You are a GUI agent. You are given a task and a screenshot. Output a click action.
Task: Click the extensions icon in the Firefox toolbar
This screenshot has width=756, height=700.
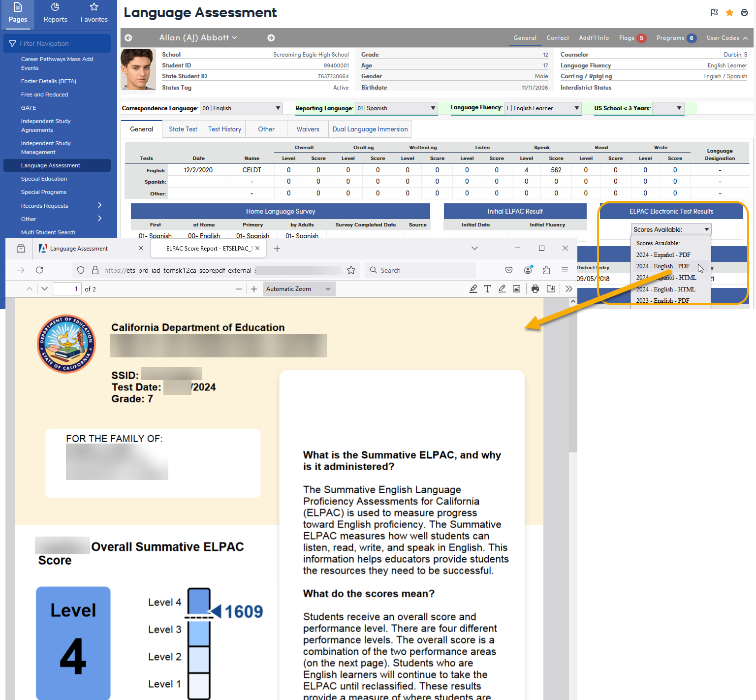pos(546,270)
